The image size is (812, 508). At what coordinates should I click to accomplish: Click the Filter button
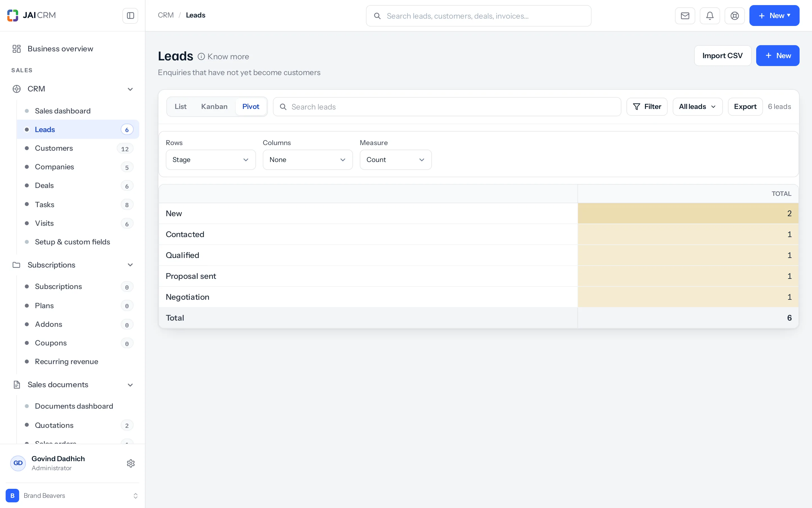pos(646,106)
